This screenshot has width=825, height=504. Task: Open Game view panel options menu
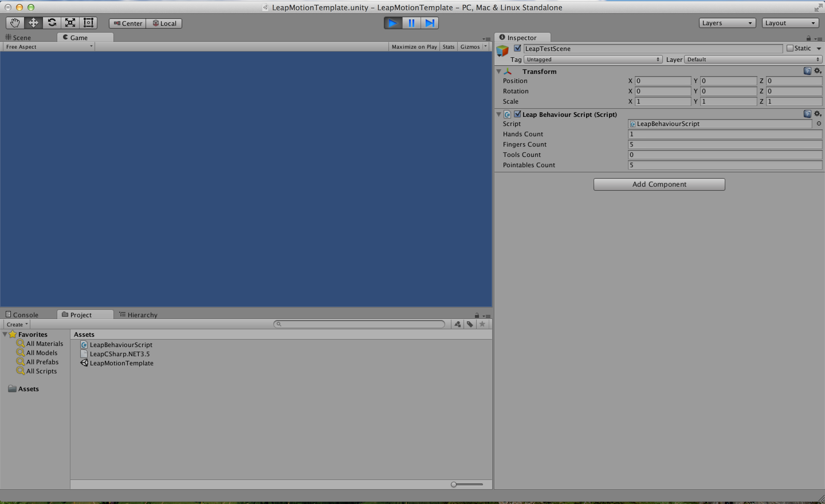(486, 39)
